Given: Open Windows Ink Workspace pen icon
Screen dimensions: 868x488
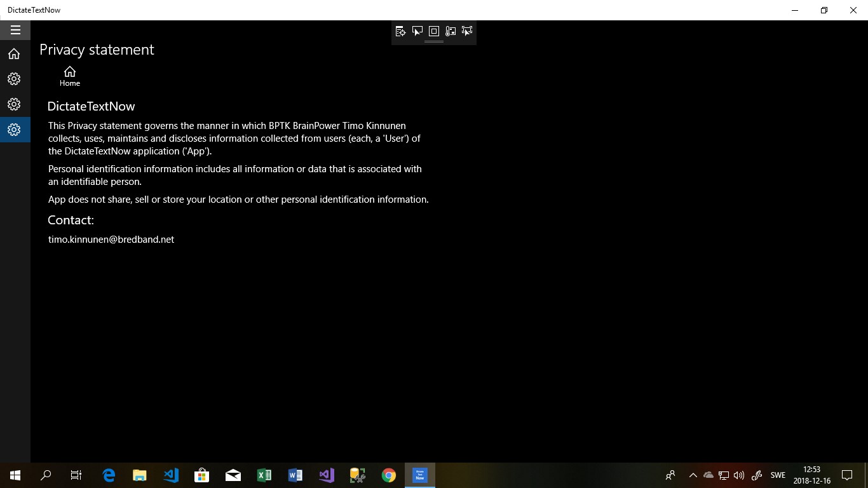Looking at the screenshot, I should point(757,475).
